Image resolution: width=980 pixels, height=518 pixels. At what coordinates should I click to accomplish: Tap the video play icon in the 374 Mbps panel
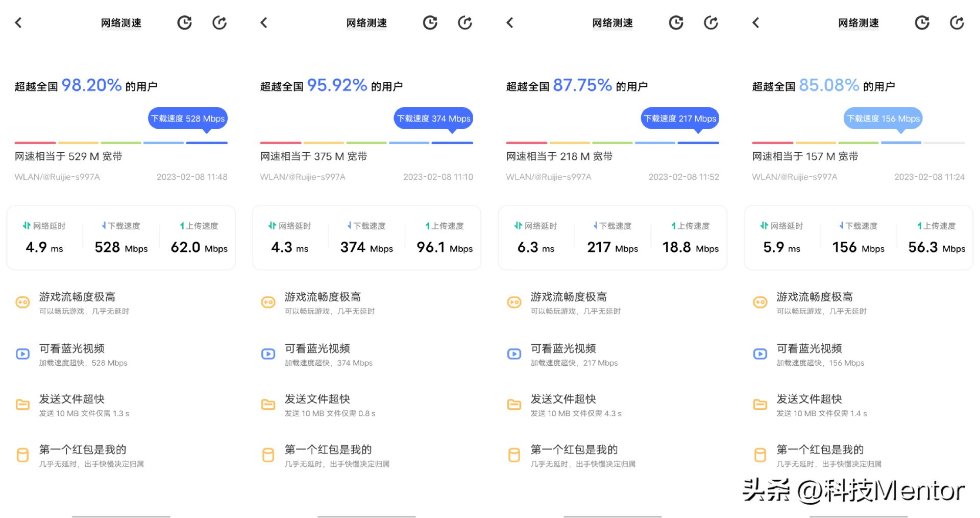(x=268, y=354)
